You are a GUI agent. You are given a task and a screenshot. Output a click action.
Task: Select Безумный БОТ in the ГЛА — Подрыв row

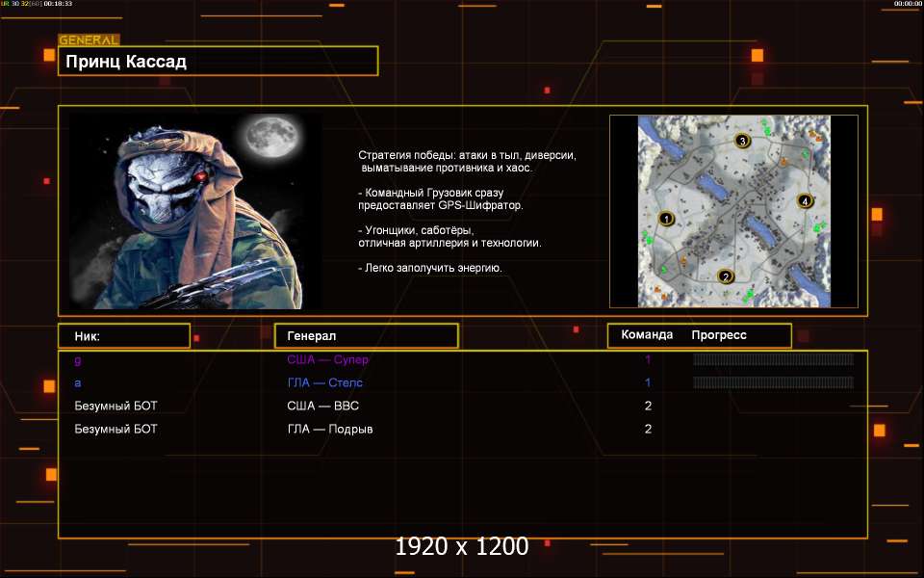pyautogui.click(x=116, y=429)
